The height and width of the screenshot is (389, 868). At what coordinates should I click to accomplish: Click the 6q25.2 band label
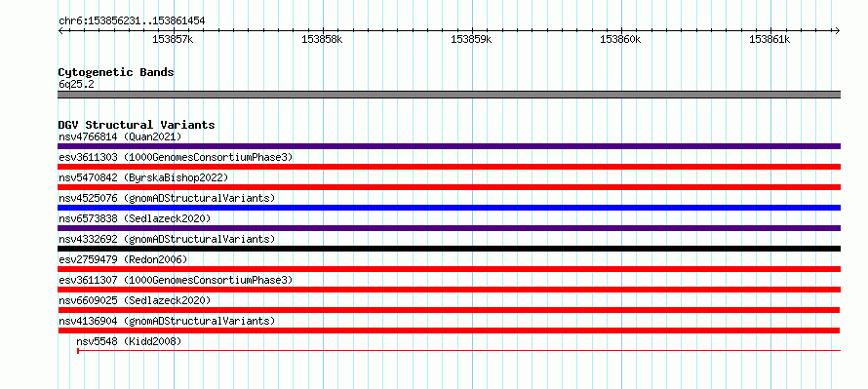coord(76,85)
